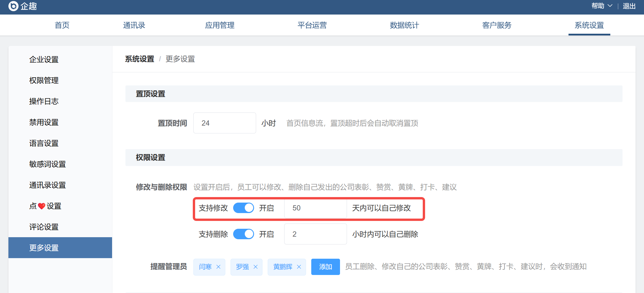Toggle the 支持删除 switch
This screenshot has height=293, width=644.
(243, 234)
